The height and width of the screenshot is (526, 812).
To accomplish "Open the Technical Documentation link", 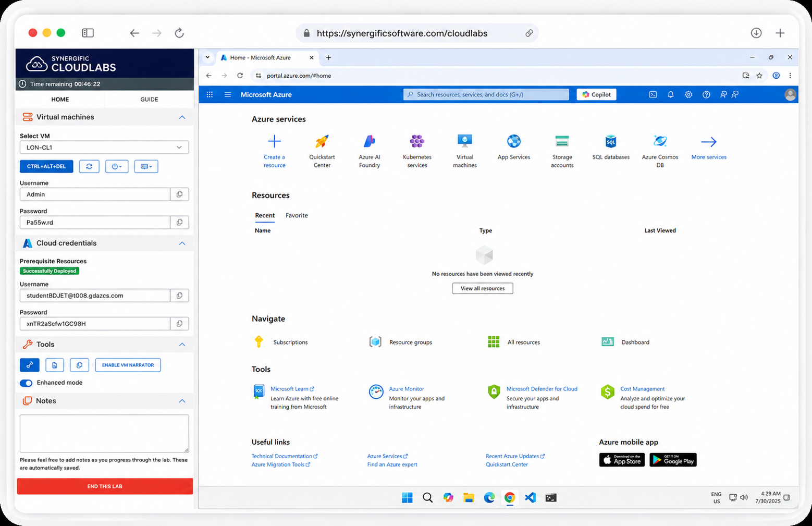I will (x=284, y=456).
